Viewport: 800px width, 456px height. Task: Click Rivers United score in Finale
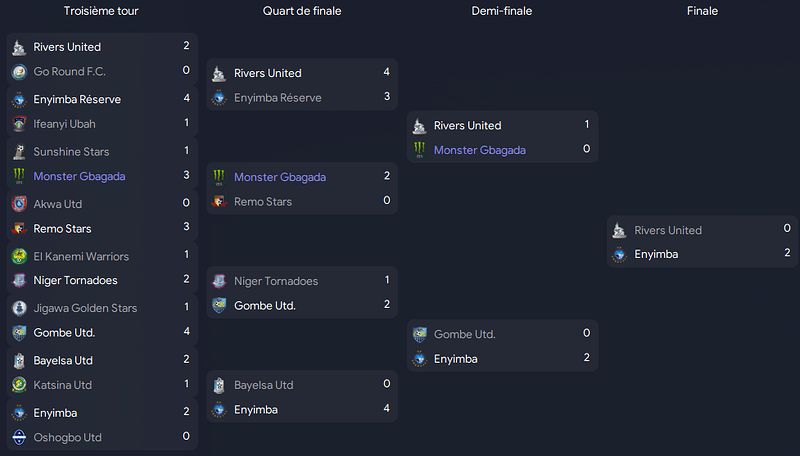click(787, 228)
